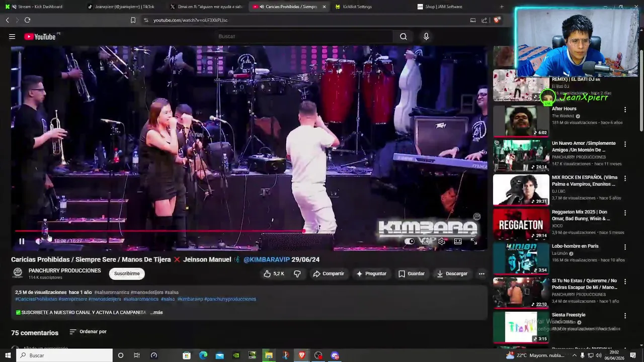The height and width of the screenshot is (362, 644).
Task: Pause the video with the pause button
Action: pyautogui.click(x=22, y=241)
